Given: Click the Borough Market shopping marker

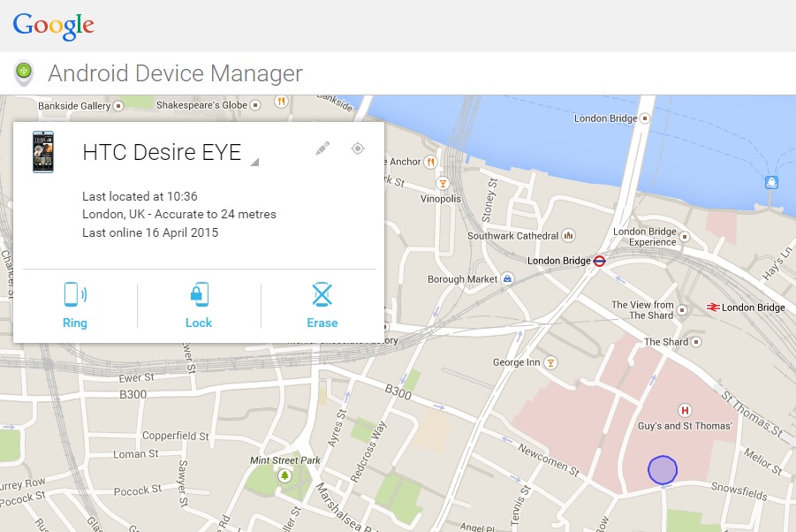Looking at the screenshot, I should coord(507,278).
